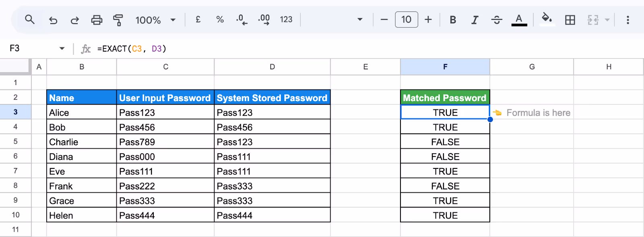Viewport: 644px width, 237px height.
Task: Select the TRUE cell in Bob's row
Action: [x=445, y=127]
